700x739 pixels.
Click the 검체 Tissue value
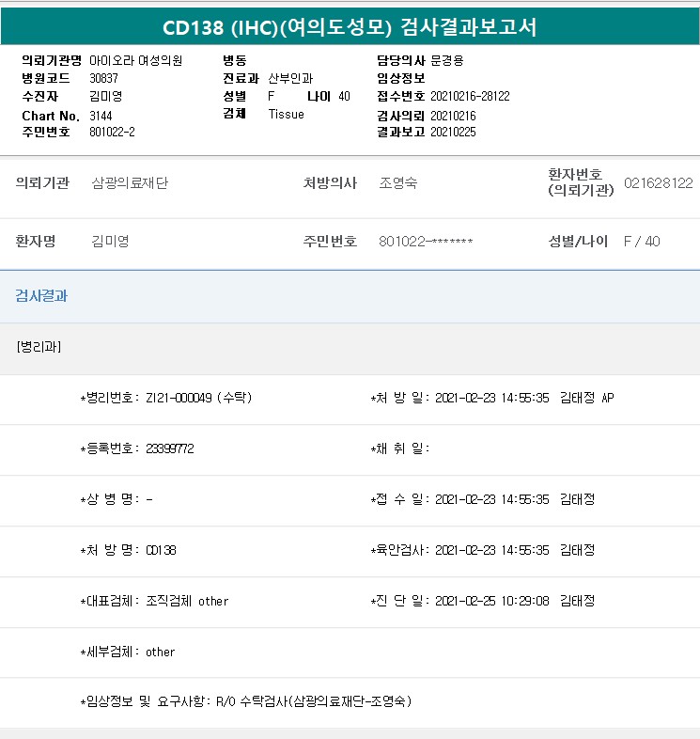[x=286, y=114]
